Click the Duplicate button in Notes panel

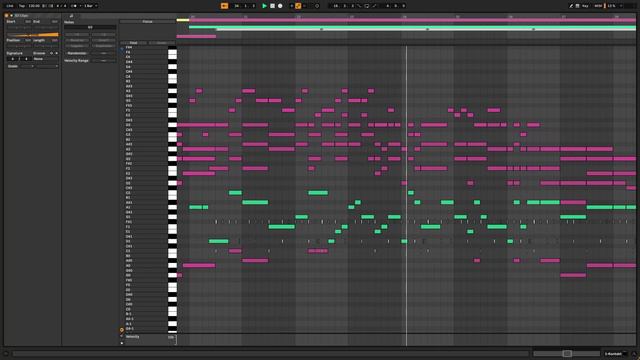[103, 46]
